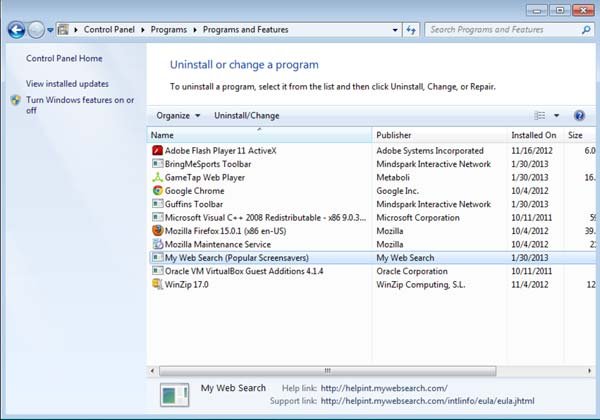Sort by Size column header

(x=579, y=135)
